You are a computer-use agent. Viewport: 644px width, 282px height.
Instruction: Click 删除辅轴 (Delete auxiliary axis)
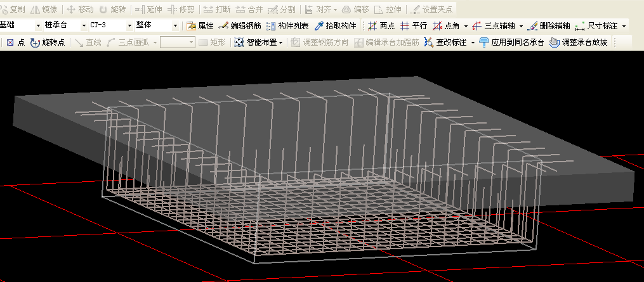click(549, 26)
